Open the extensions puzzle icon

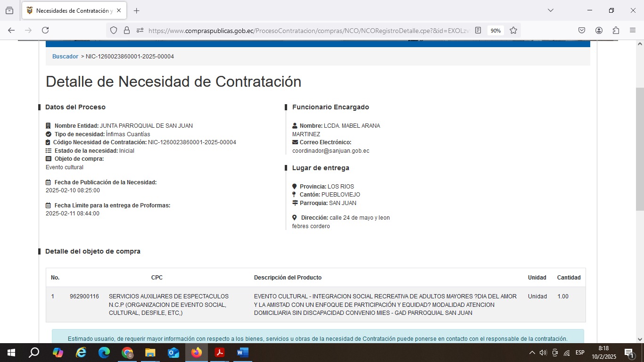[616, 30]
